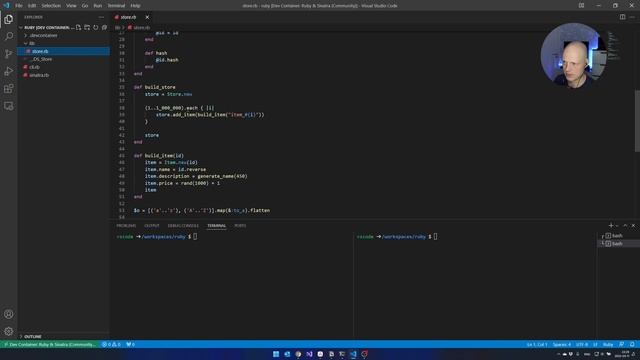Switch to the Ports panel tab

[x=240, y=226]
